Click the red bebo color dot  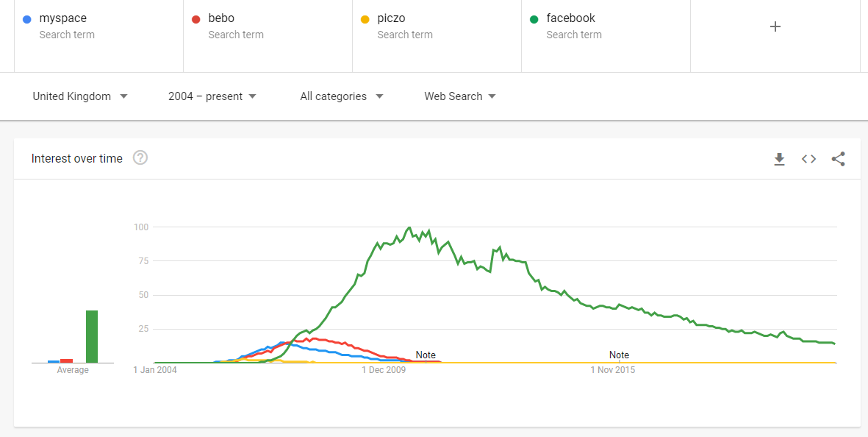pos(196,19)
